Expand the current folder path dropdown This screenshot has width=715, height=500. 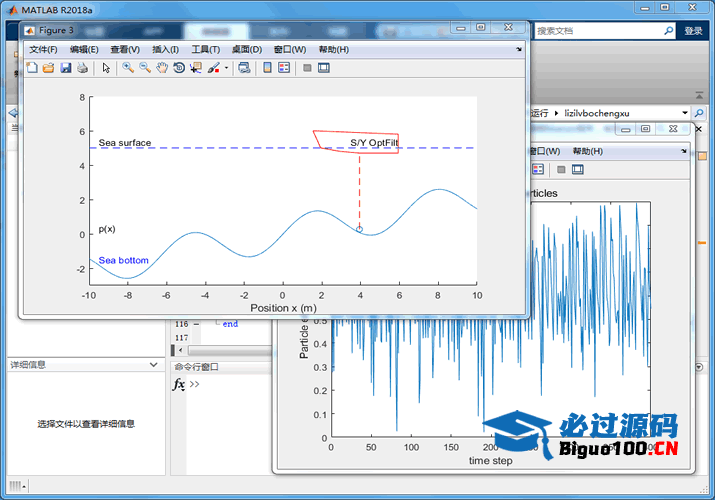click(685, 113)
